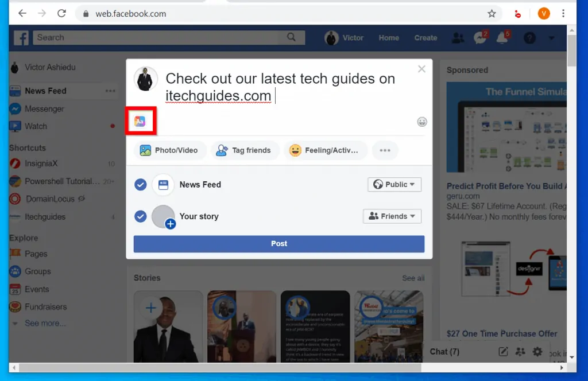Open the emoji picker in the post composer
The width and height of the screenshot is (588, 381).
(x=422, y=122)
